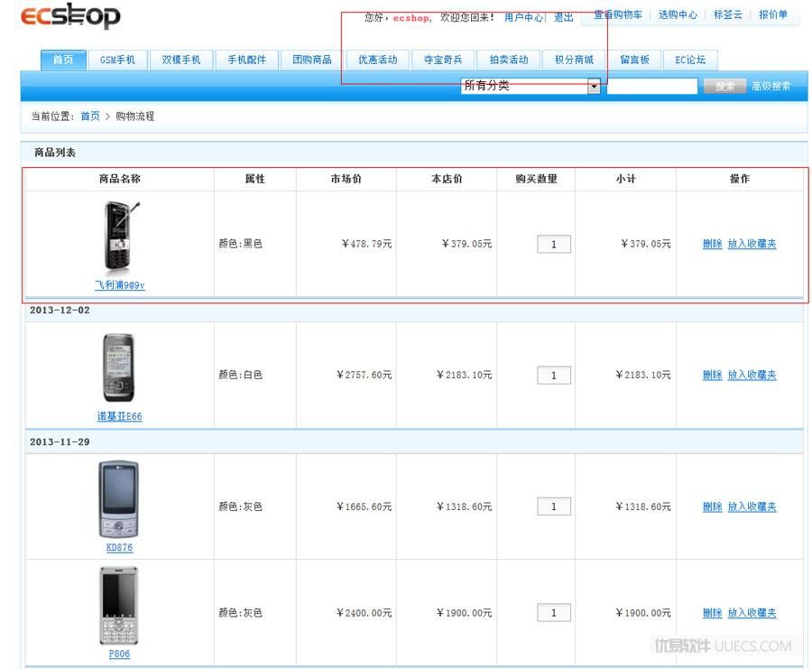The height and width of the screenshot is (669, 812).
Task: Click quantity field for 诺基亚E66
Action: tap(554, 376)
